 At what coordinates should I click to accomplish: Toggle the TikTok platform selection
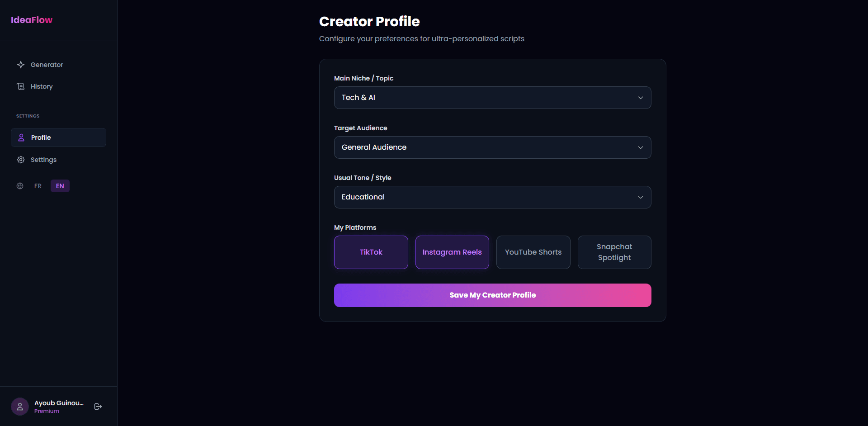click(x=371, y=252)
